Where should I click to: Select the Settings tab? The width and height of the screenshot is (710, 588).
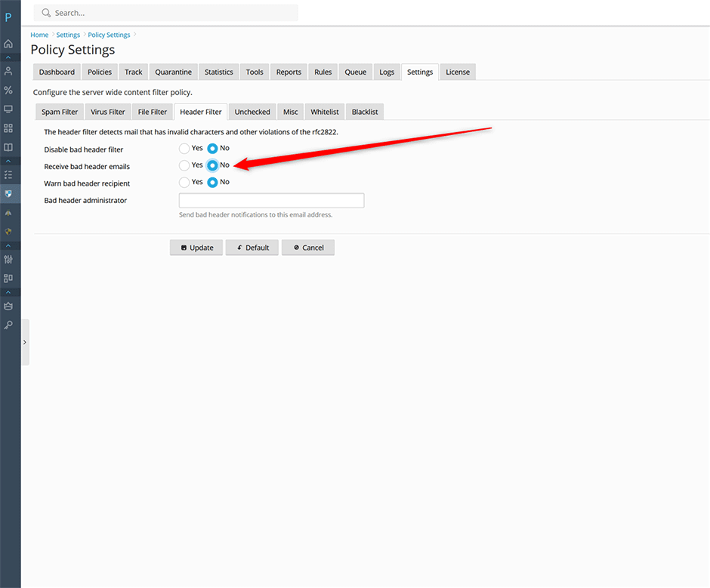click(x=420, y=72)
